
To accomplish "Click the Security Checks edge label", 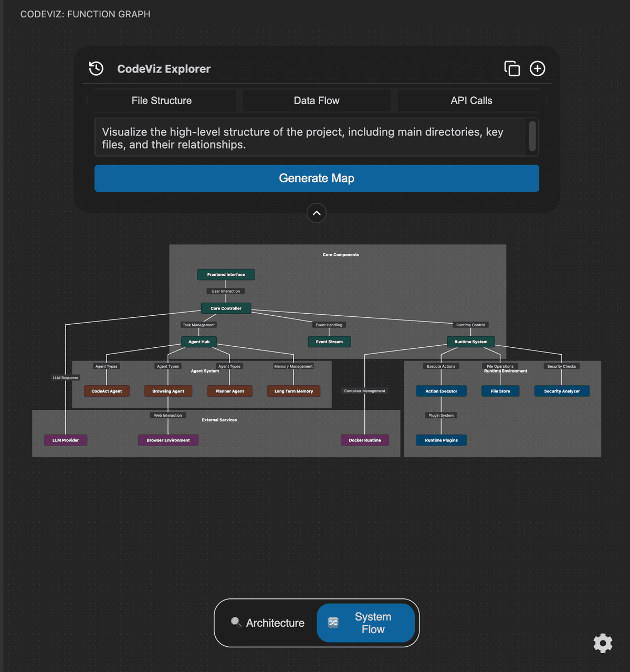I will point(562,366).
